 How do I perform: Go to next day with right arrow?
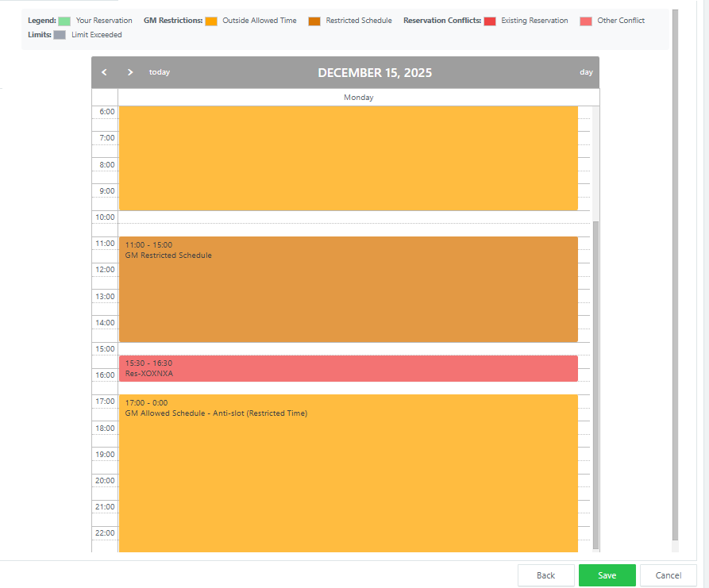tap(130, 72)
